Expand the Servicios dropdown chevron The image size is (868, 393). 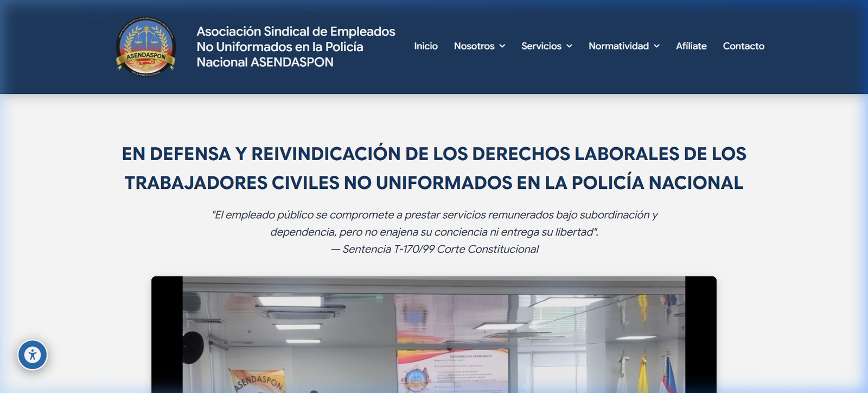point(569,46)
